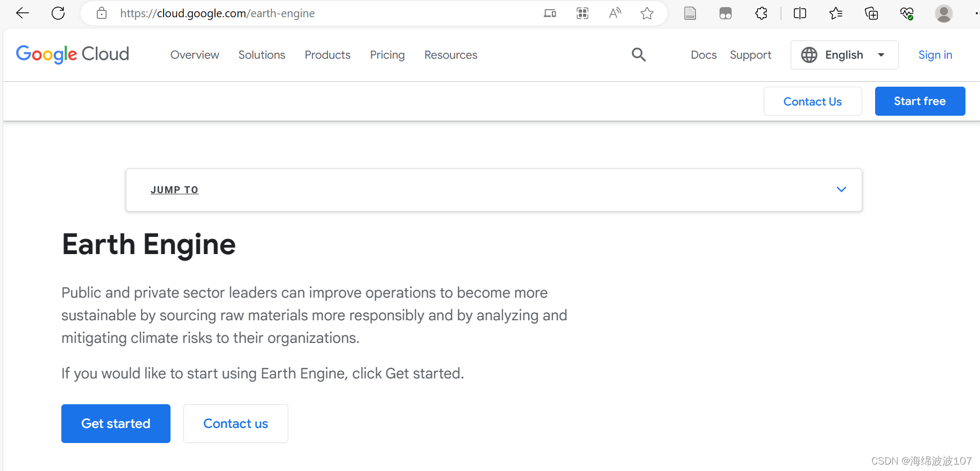This screenshot has width=980, height=471.
Task: Click the Contact us button below description
Action: coord(236,424)
